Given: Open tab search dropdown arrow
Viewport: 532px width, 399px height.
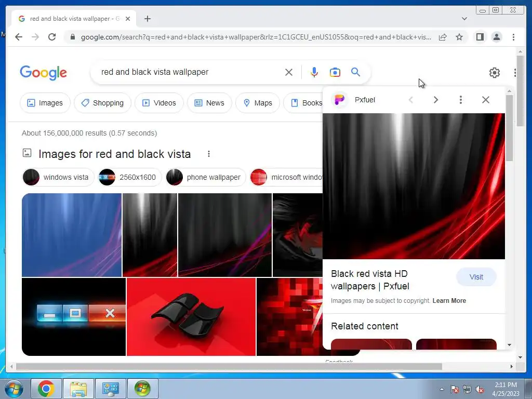Looking at the screenshot, I should pyautogui.click(x=464, y=19).
